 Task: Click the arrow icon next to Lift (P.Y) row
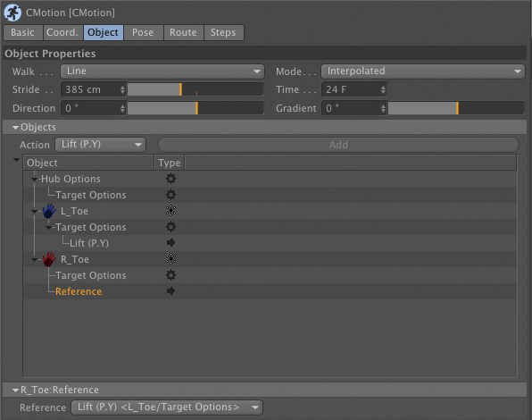[x=170, y=243]
